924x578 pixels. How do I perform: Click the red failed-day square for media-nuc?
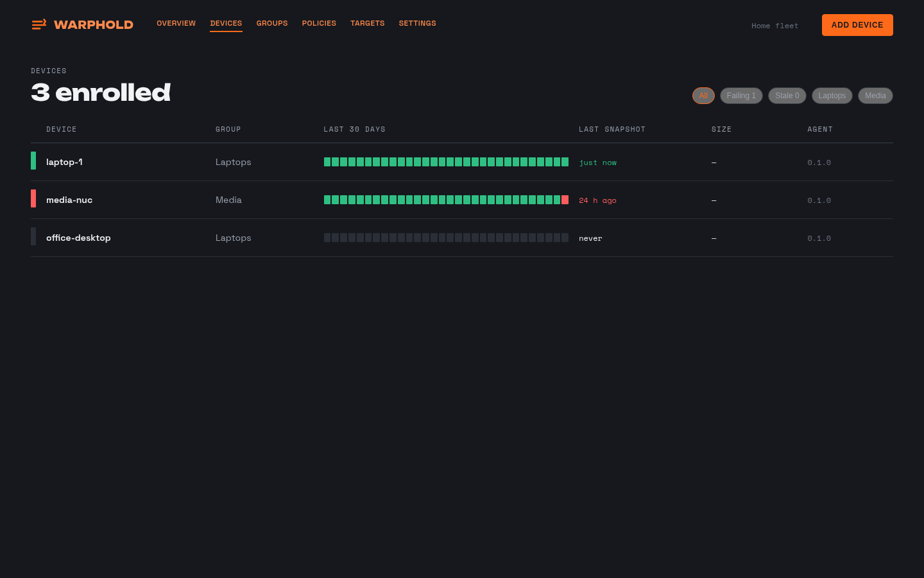[565, 200]
